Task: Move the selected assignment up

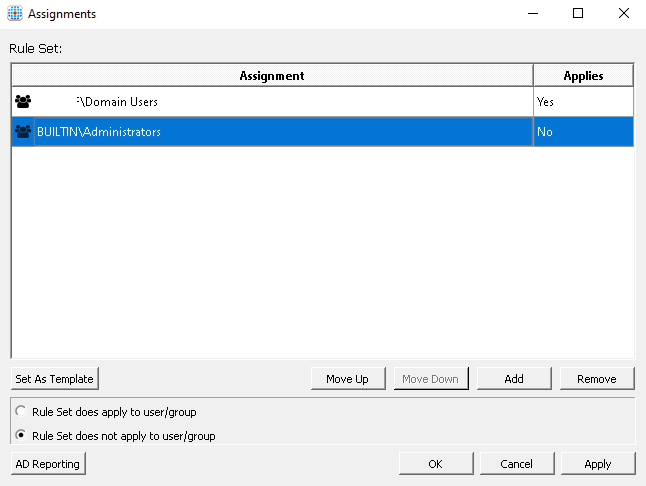Action: point(347,379)
